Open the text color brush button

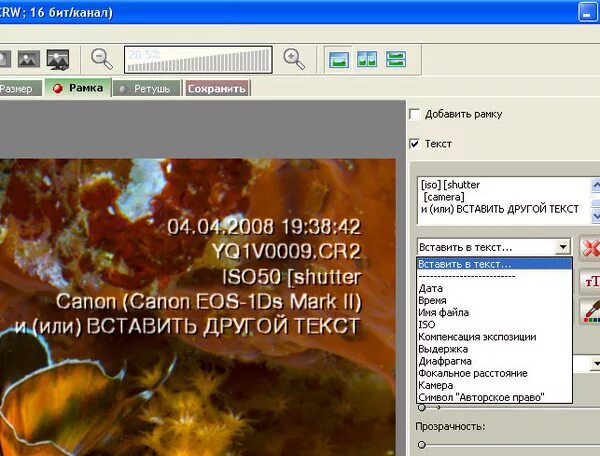point(590,312)
